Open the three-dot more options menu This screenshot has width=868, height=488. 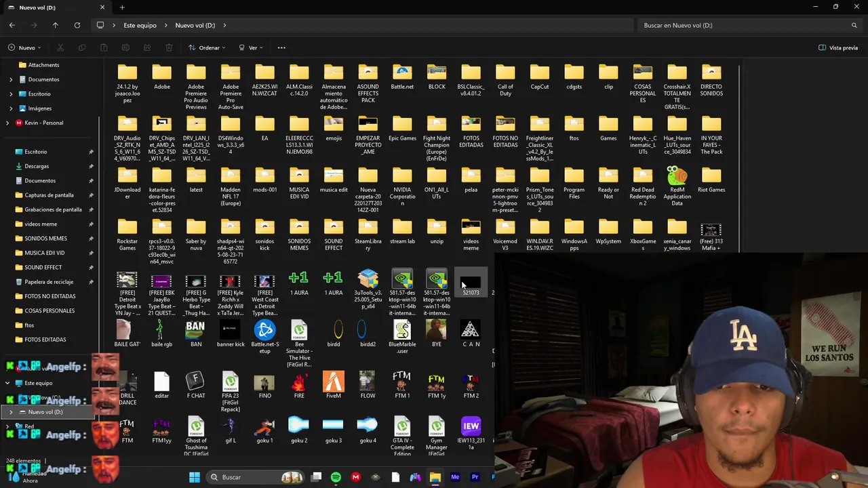pyautogui.click(x=281, y=47)
